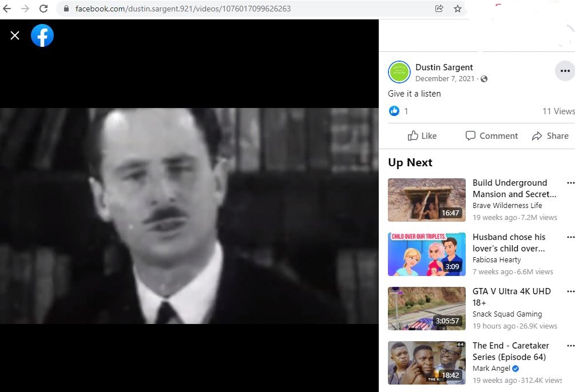Screen dimensions: 575x392
Task: Open options for The End Caretaker video
Action: 570,346
